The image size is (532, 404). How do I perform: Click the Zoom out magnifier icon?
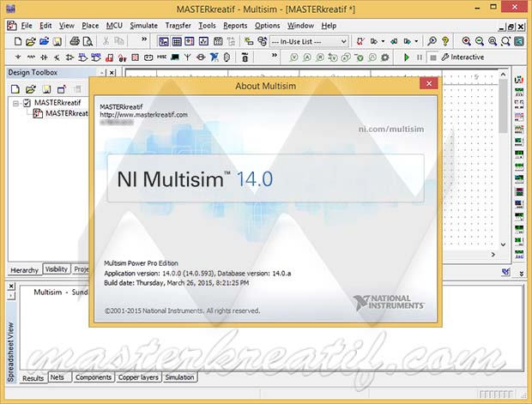coord(480,41)
